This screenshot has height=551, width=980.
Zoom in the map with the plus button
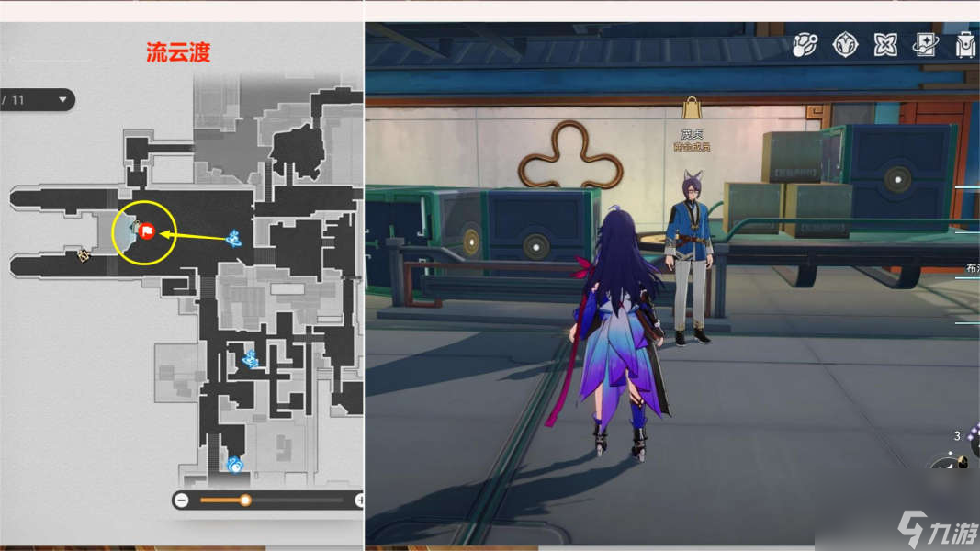coord(359,500)
